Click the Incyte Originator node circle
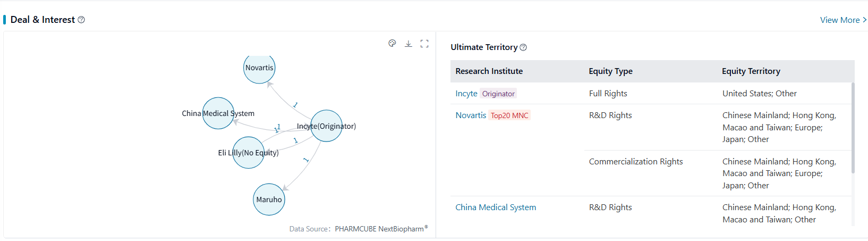868x241 pixels. tap(326, 126)
